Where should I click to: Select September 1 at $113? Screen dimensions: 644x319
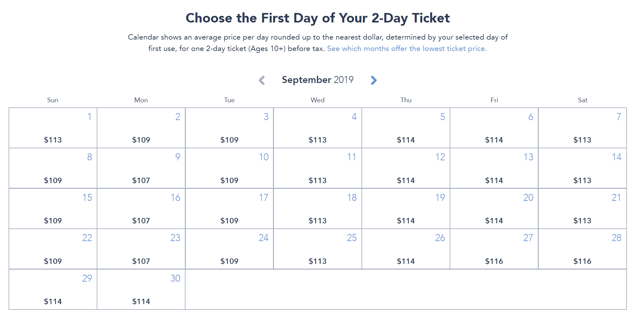[x=53, y=128]
